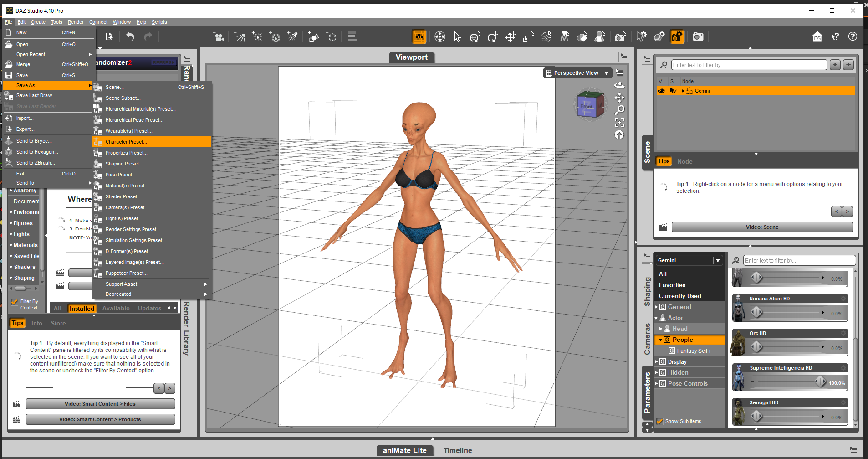Click the Video: Scene button

[x=762, y=227]
